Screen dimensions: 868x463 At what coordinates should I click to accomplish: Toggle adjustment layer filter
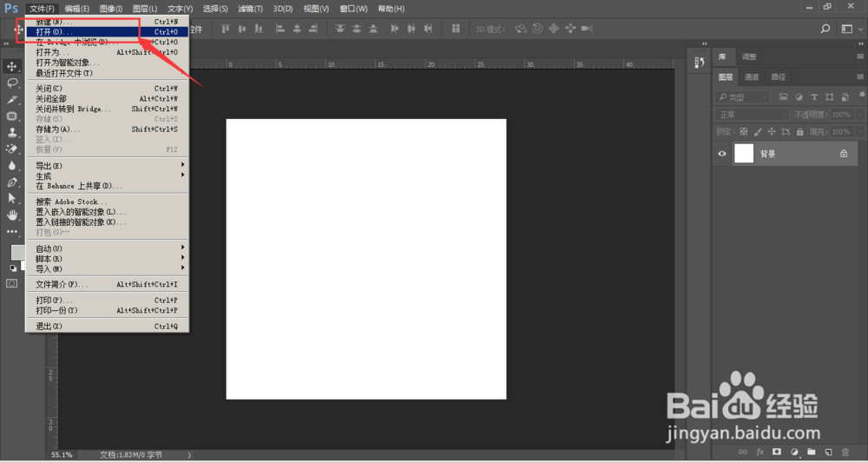pyautogui.click(x=799, y=97)
